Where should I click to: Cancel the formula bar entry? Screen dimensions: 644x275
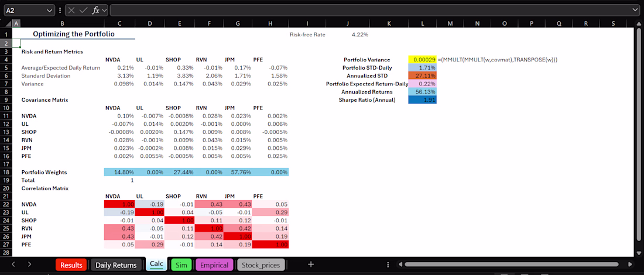click(x=72, y=11)
